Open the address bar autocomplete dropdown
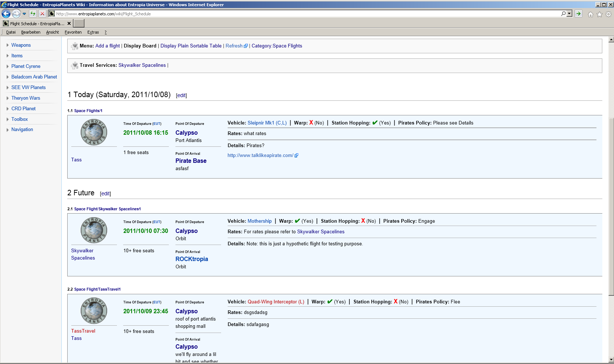614x364 pixels. tap(569, 14)
